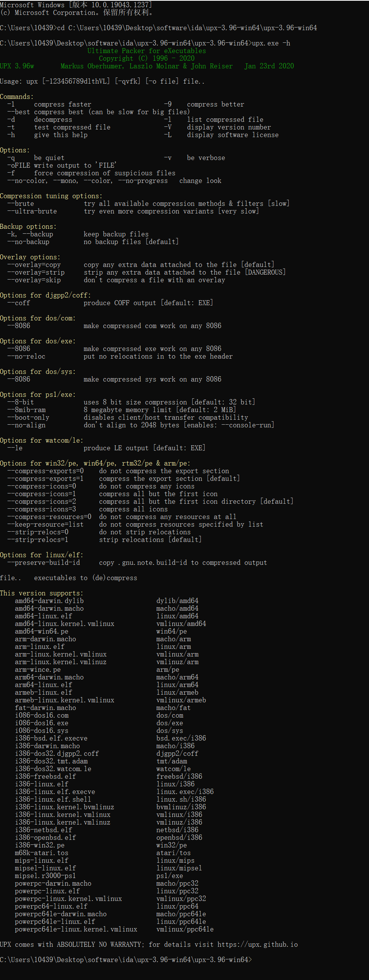This screenshot has height=980, width=369.
Task: Click the '--8-bit' option
Action: point(21,402)
